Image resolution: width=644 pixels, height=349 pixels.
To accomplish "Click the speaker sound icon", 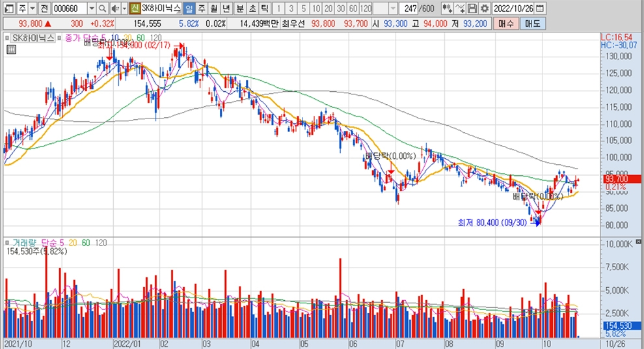I will pos(114,8).
